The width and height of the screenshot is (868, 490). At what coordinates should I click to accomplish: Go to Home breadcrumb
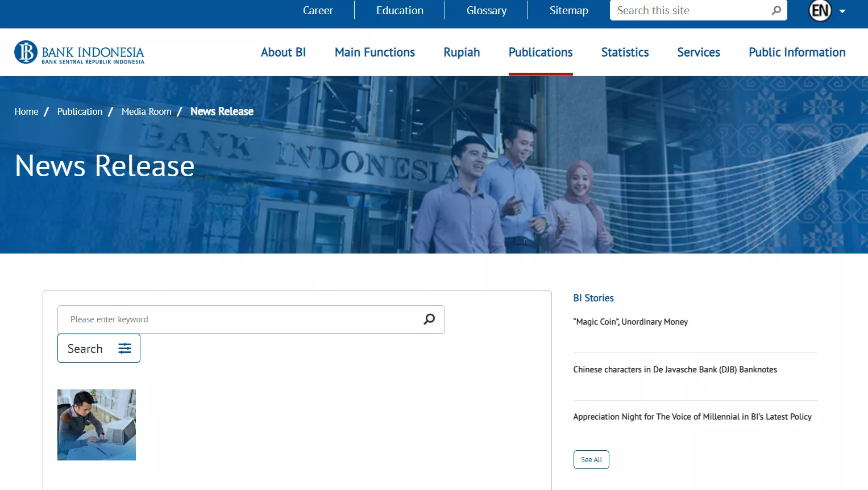[x=27, y=111]
